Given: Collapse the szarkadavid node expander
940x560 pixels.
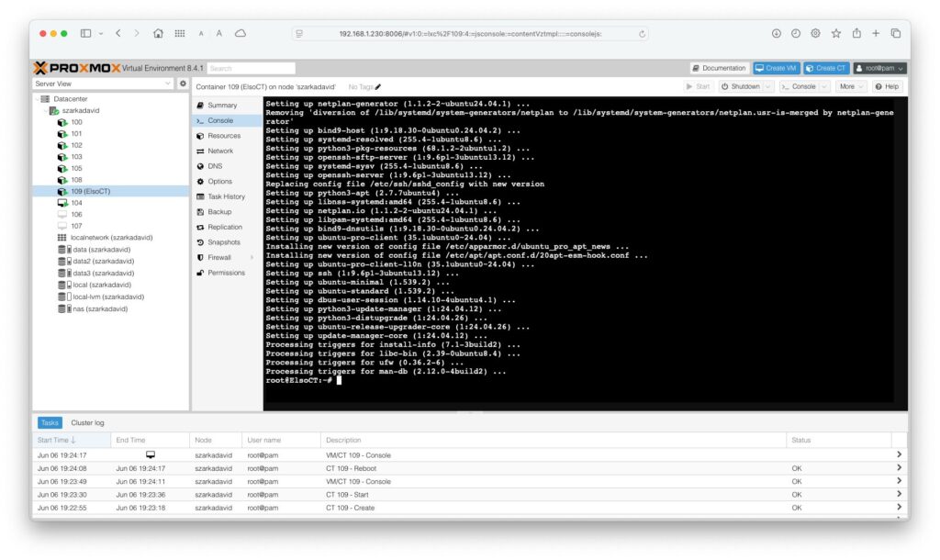Looking at the screenshot, I should pos(46,110).
